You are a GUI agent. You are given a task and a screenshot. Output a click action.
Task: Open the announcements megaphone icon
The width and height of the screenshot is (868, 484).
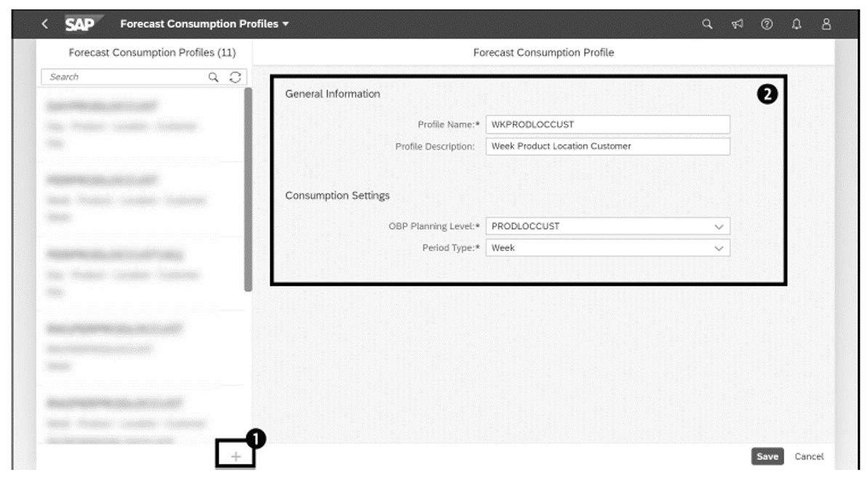[x=737, y=22]
